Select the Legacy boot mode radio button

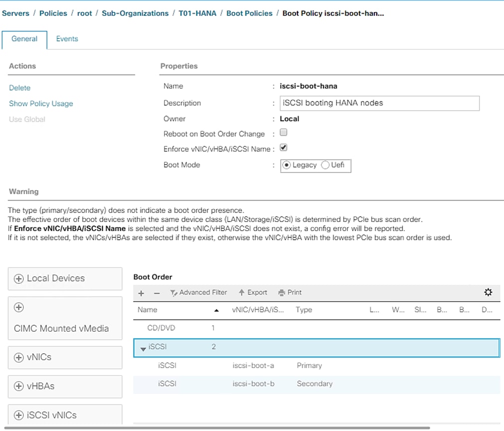coord(287,165)
